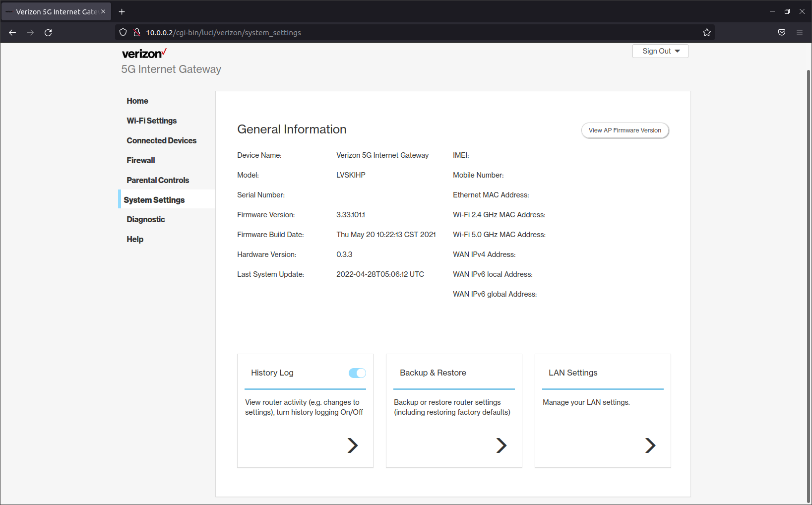
Task: Click the LAN Settings card title
Action: (x=573, y=373)
